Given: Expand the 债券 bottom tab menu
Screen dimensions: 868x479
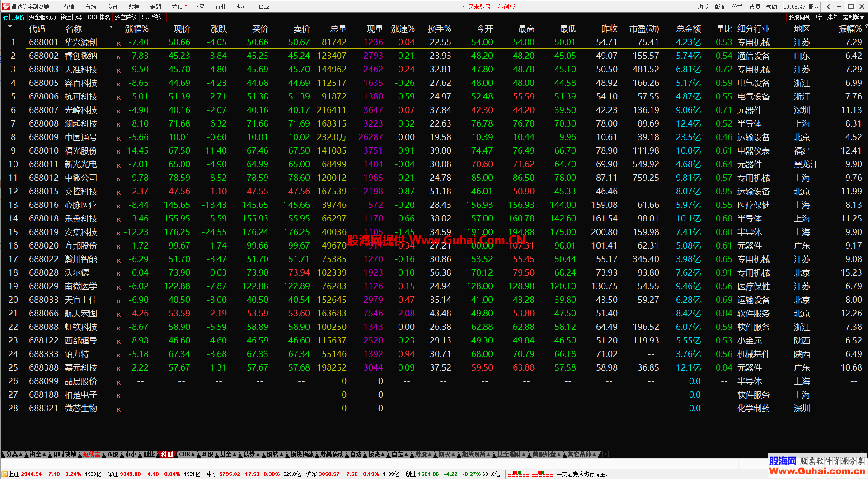Looking at the screenshot, I should (251, 454).
